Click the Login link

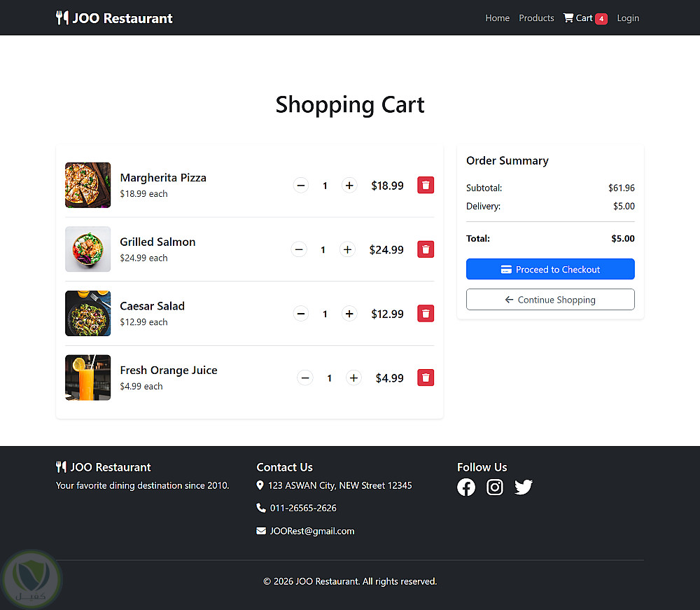click(x=628, y=18)
